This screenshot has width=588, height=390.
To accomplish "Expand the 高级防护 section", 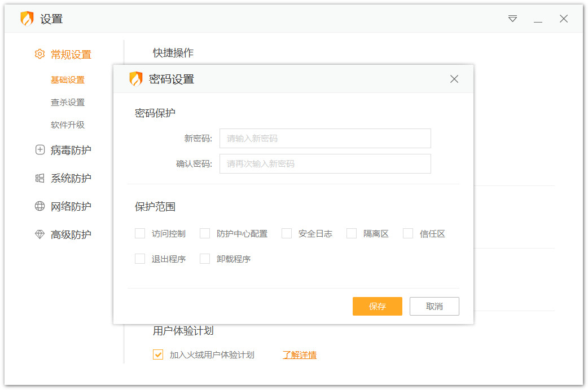I will tap(71, 234).
